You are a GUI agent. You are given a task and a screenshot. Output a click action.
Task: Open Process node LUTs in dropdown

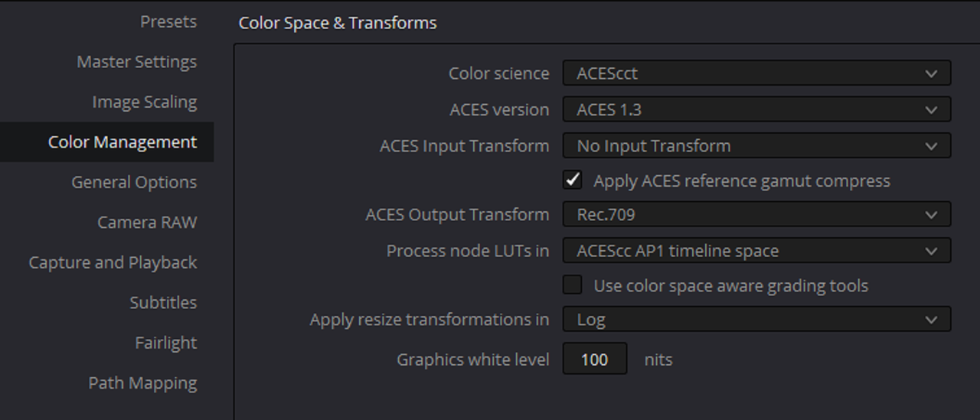tap(756, 250)
